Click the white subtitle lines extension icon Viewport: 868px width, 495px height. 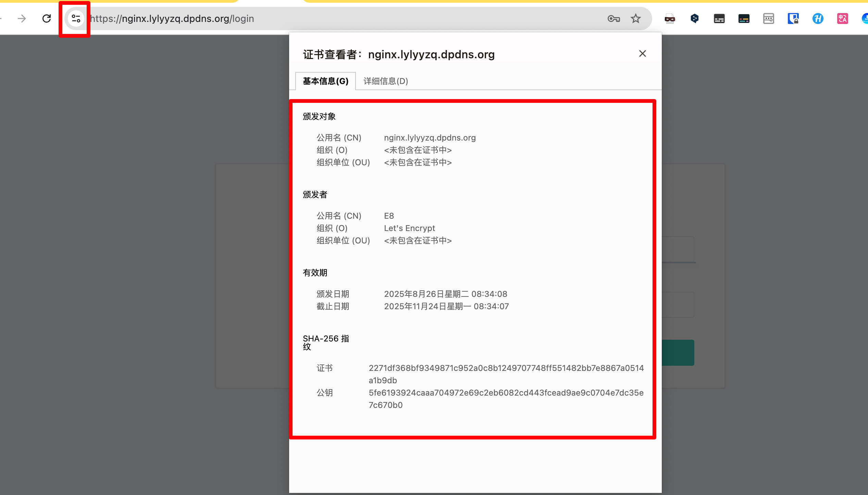coord(719,19)
